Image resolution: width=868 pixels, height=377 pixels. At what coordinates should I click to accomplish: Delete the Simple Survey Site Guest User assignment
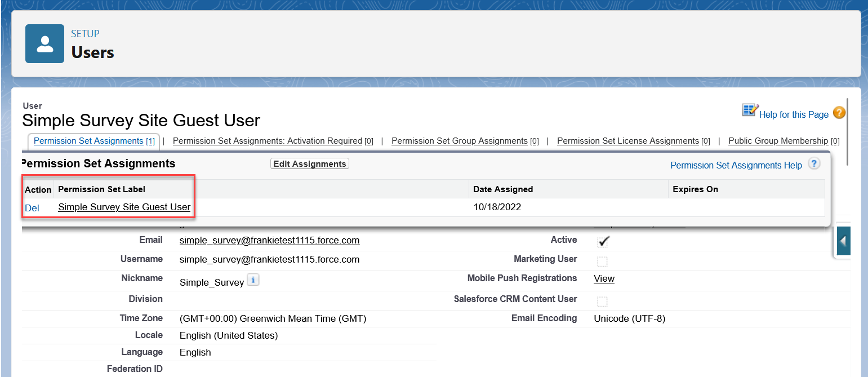(32, 208)
